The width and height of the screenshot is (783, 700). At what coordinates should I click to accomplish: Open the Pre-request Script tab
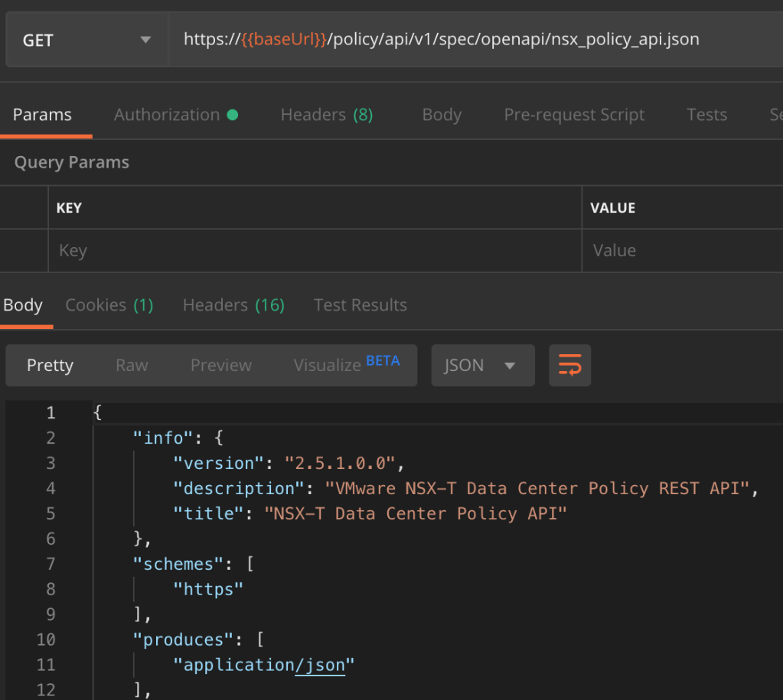click(574, 115)
